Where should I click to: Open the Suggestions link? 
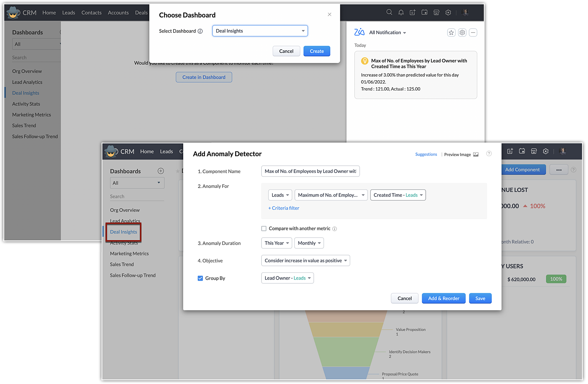pyautogui.click(x=426, y=154)
